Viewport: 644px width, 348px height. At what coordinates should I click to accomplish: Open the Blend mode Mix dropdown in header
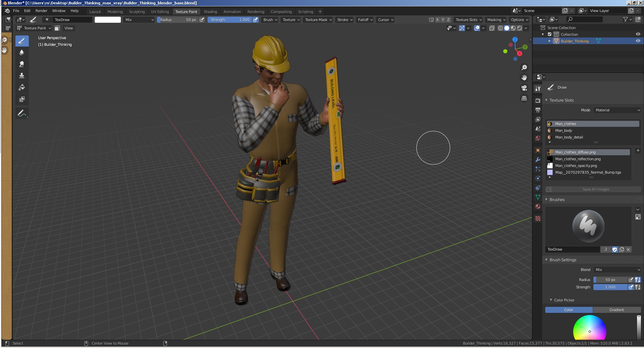139,20
